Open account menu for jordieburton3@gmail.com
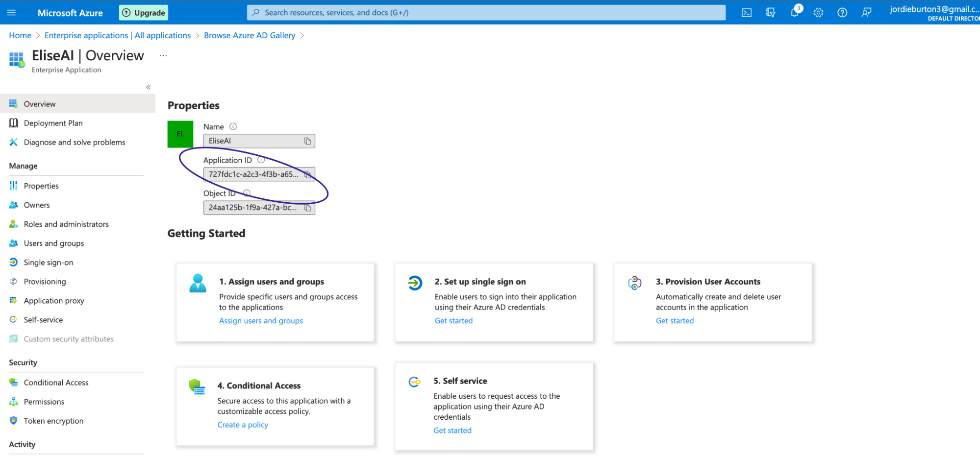 (x=934, y=13)
